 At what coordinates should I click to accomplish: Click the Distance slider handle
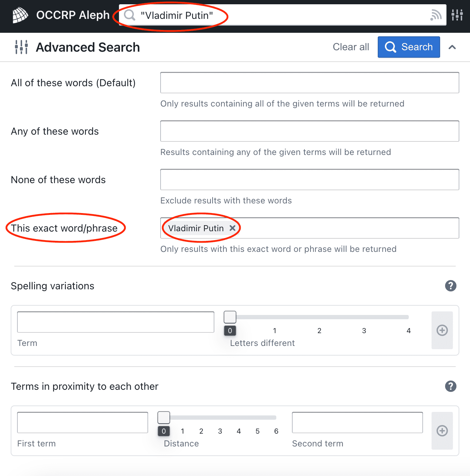coord(164,417)
